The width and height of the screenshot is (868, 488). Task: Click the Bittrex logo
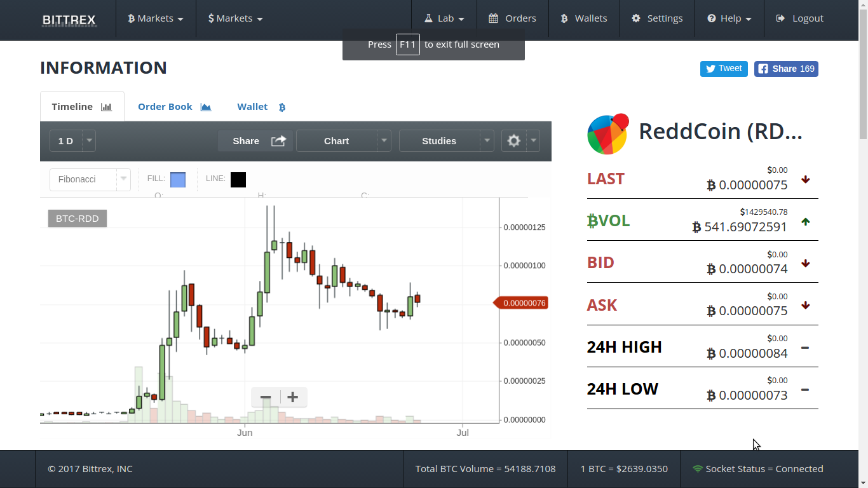click(69, 20)
